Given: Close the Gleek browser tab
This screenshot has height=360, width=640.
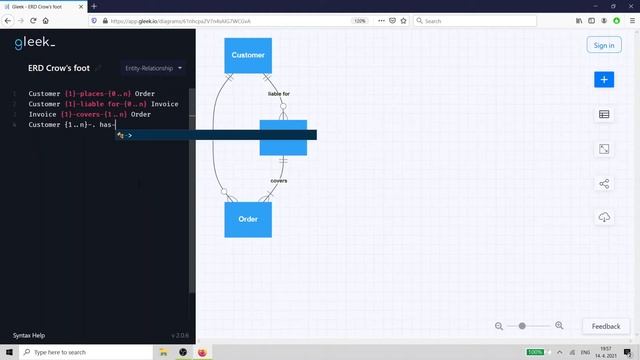Looking at the screenshot, I should (x=81, y=7).
